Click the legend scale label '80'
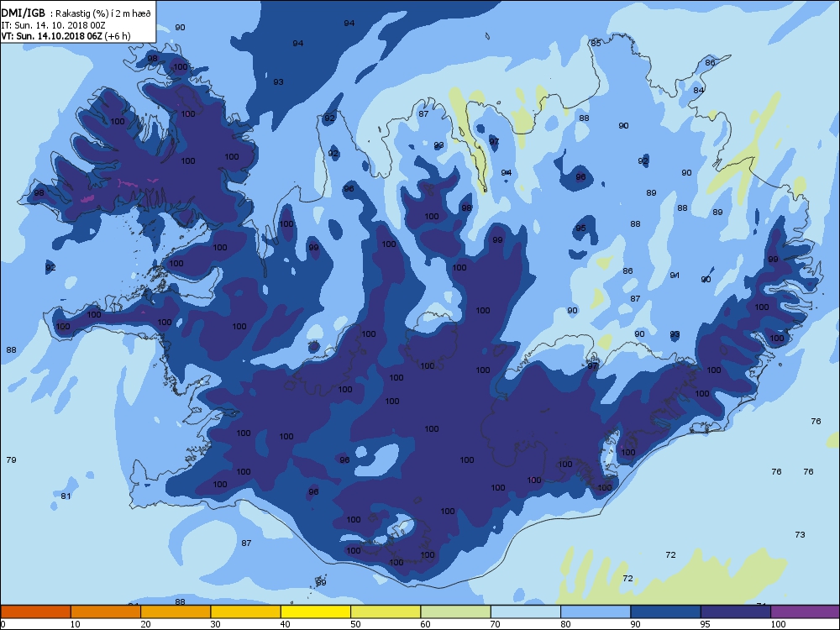The height and width of the screenshot is (630, 840). tap(565, 624)
